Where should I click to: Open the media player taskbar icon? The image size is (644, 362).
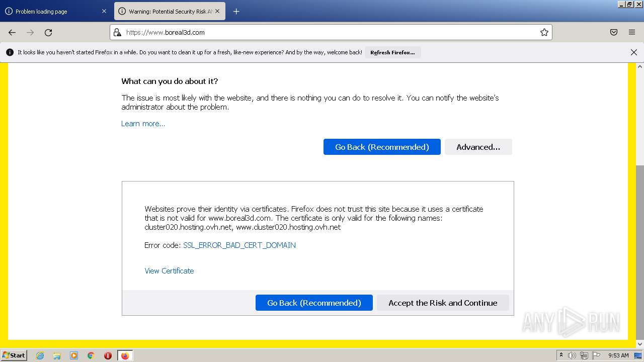tap(74, 355)
